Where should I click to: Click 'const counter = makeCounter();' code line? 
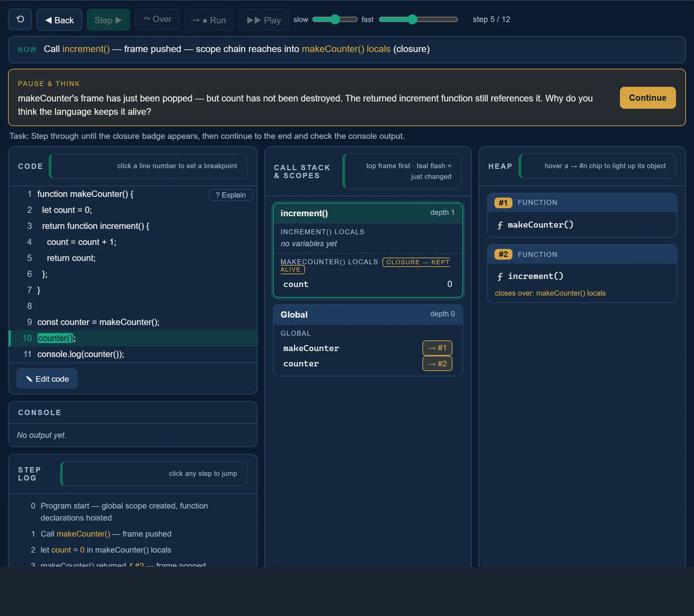click(x=98, y=322)
